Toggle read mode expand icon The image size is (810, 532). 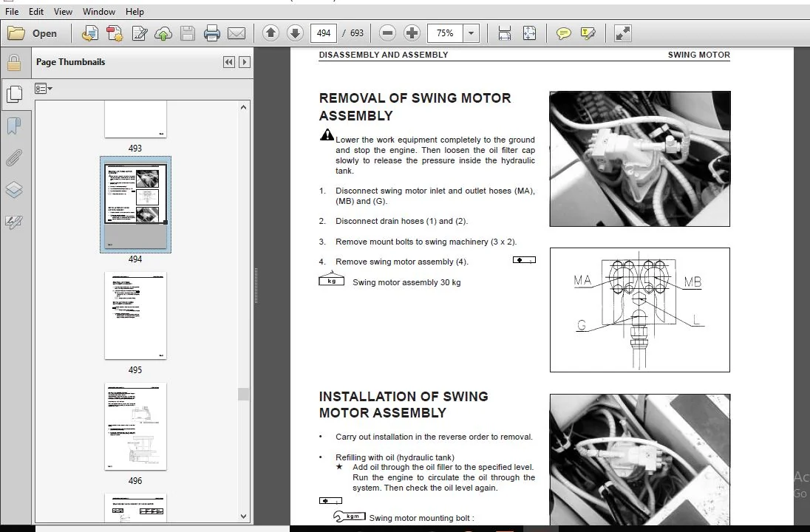[622, 33]
